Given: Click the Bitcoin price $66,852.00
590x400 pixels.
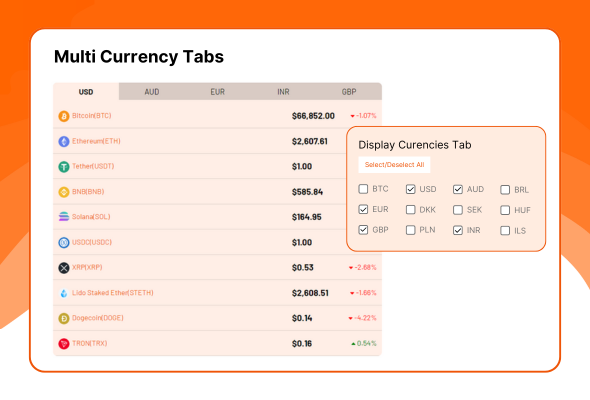Looking at the screenshot, I should (x=313, y=116).
